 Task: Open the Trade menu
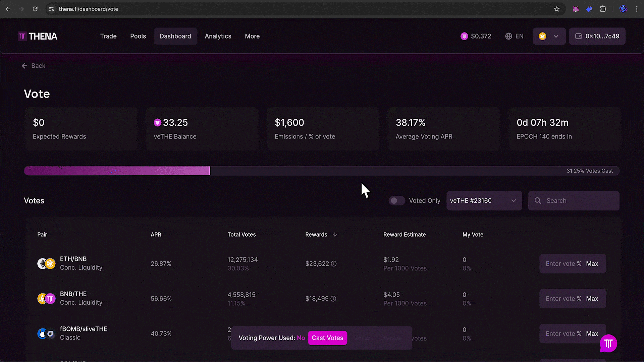click(x=108, y=36)
